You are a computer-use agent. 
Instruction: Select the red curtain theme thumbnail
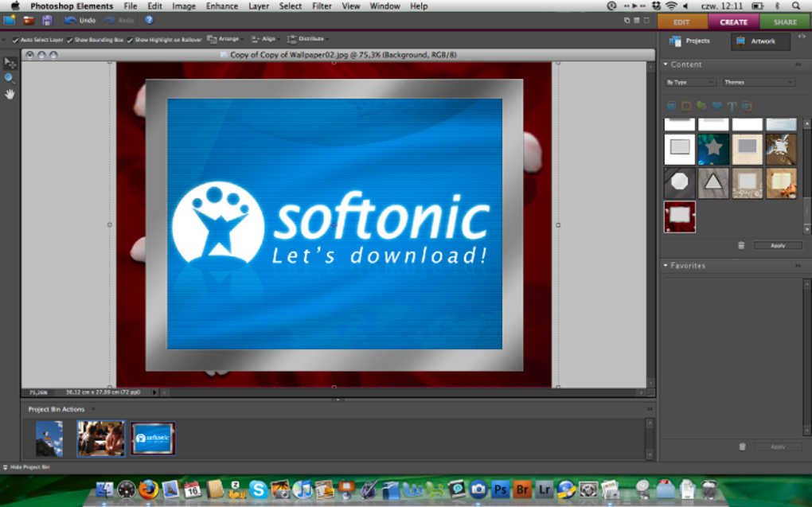[679, 217]
